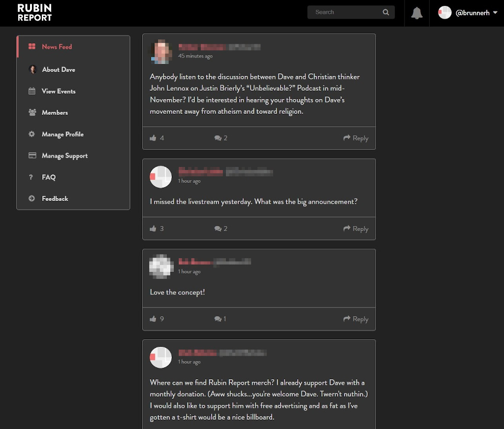Click '1 hour ago' on the merch post
The width and height of the screenshot is (504, 429).
coord(189,362)
